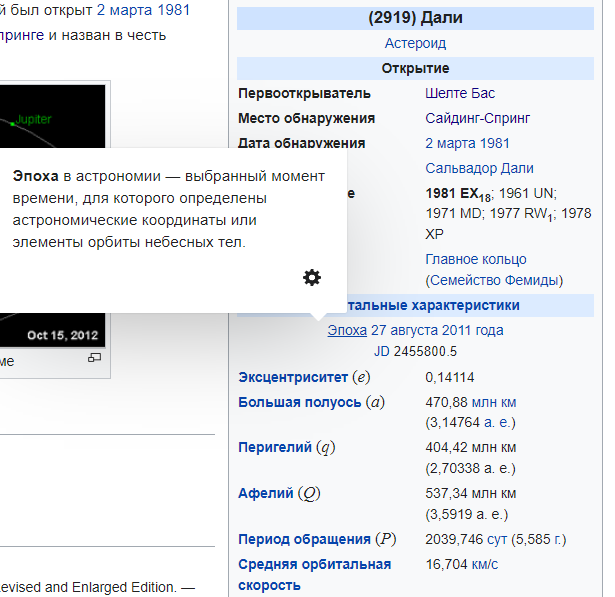Click the Эпоха preview popup text
615x597 pixels.
point(168,209)
